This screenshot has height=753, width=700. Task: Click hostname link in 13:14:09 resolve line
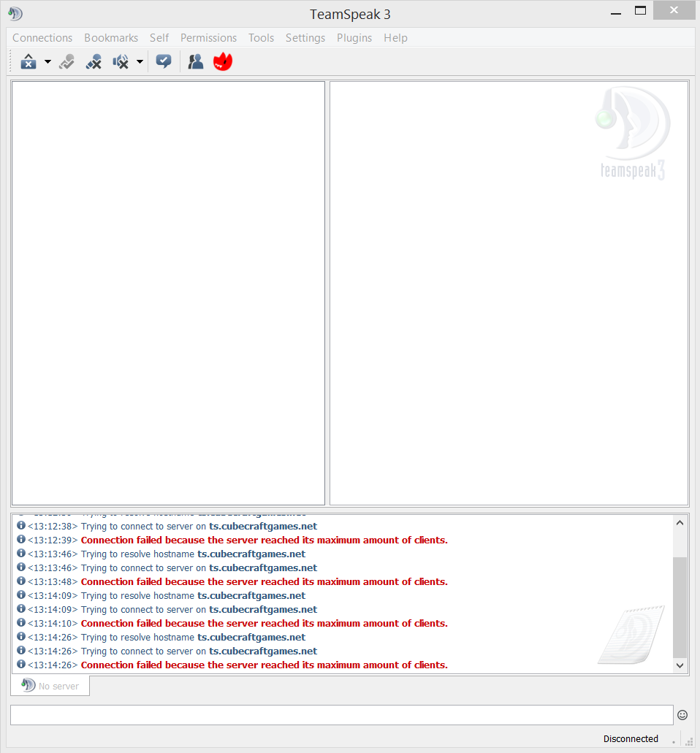pyautogui.click(x=251, y=596)
